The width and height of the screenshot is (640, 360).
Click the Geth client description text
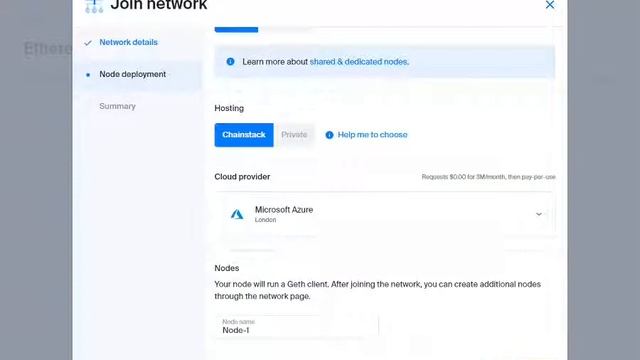378,290
